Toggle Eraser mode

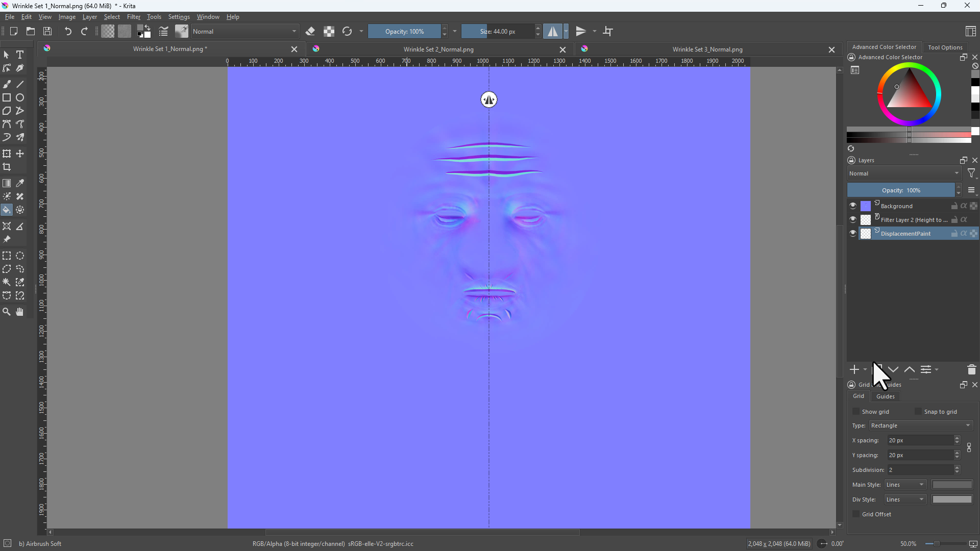tap(310, 31)
